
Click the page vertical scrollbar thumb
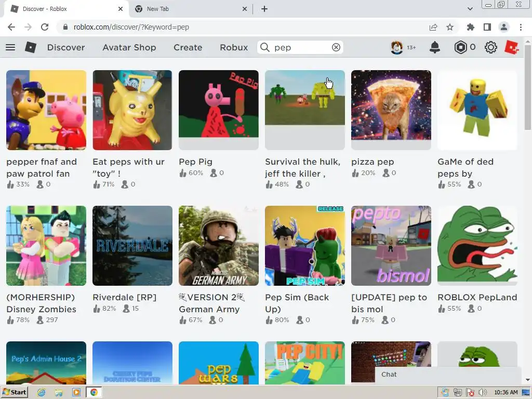528,87
